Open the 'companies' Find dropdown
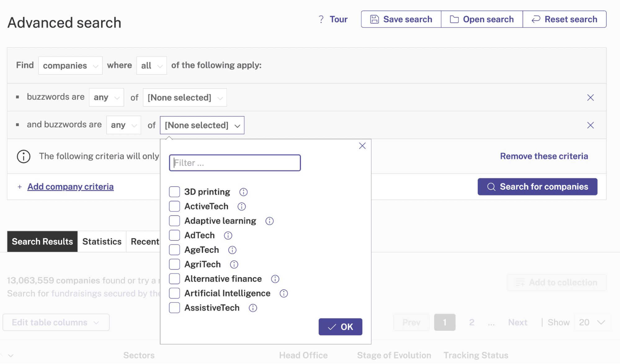This screenshot has width=620, height=364. coord(70,65)
